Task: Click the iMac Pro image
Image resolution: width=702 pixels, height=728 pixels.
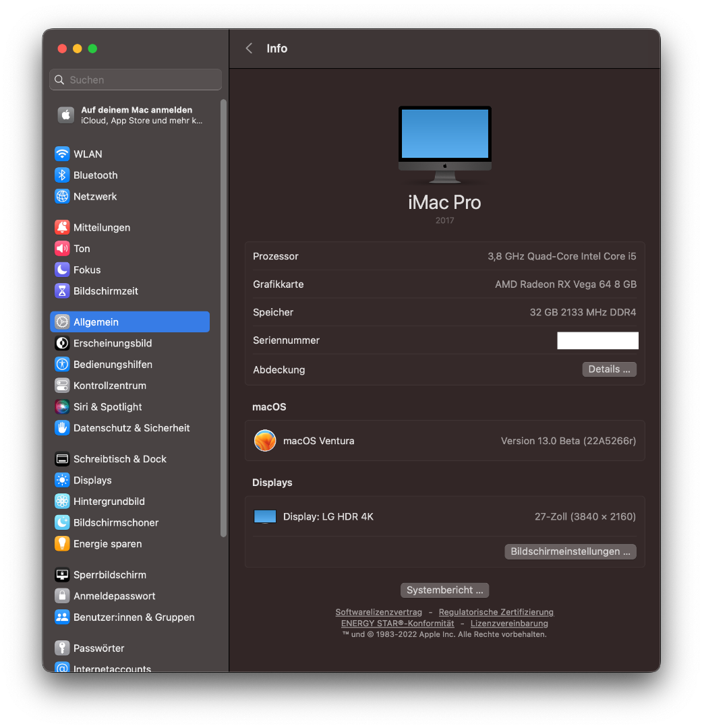Action: [444, 144]
